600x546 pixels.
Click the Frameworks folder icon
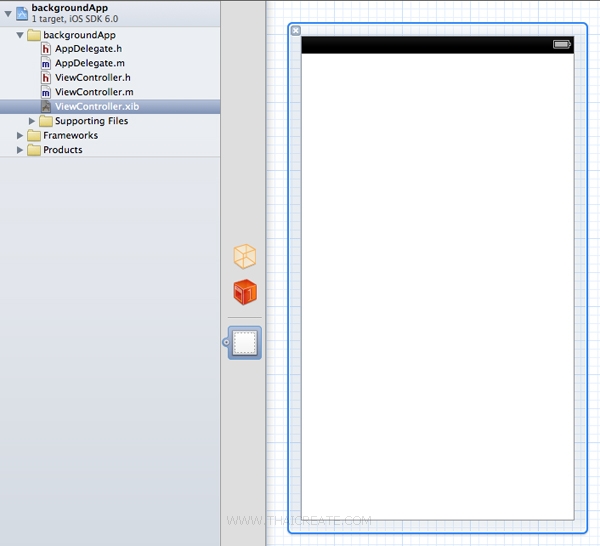tap(34, 135)
